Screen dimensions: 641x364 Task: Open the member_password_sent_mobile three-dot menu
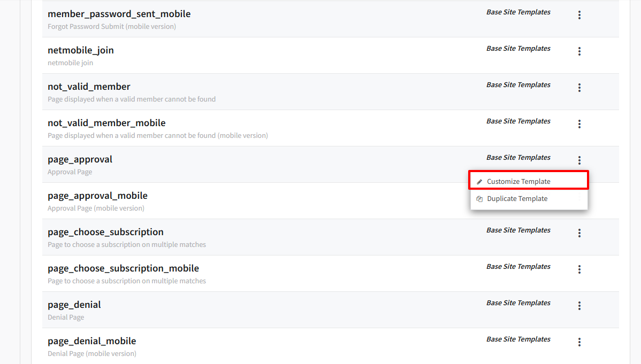pos(579,15)
